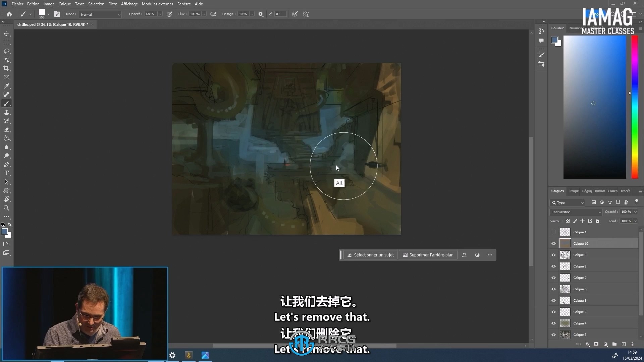Image resolution: width=644 pixels, height=362 pixels.
Task: Open the Filtre menu
Action: point(113,4)
